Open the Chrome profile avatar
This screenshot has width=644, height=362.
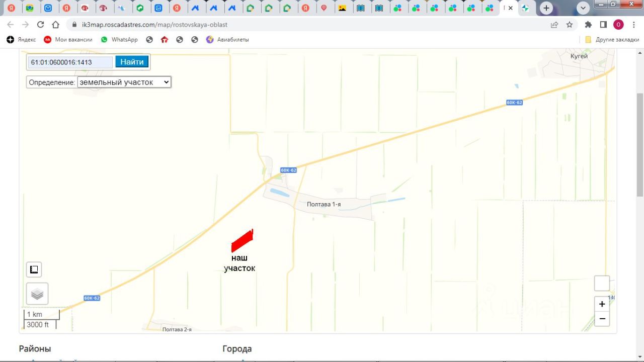click(618, 24)
